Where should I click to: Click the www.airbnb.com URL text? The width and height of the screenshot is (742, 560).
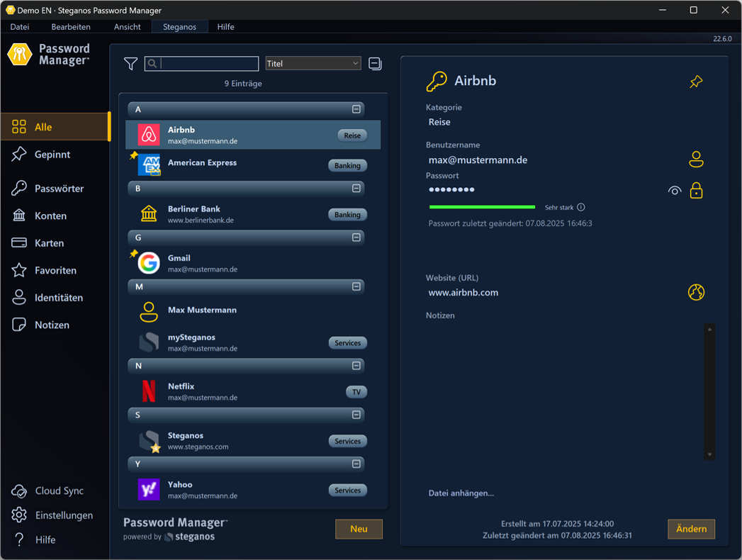click(x=463, y=293)
